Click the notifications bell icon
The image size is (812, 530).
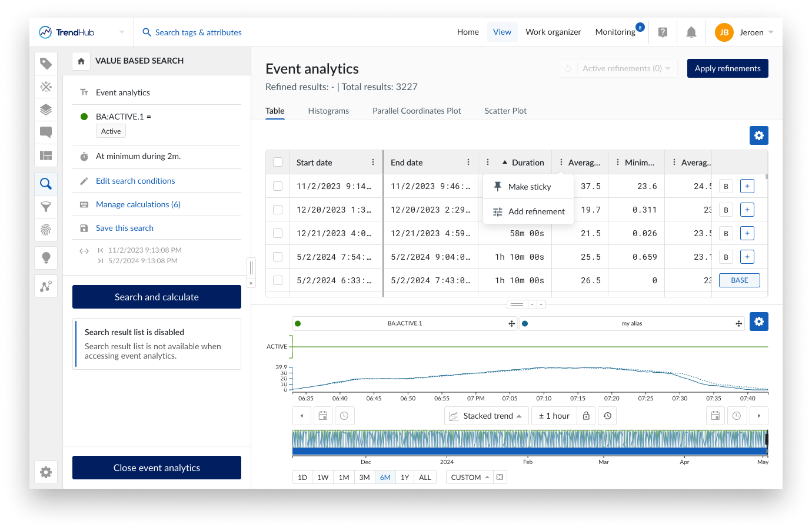(691, 32)
